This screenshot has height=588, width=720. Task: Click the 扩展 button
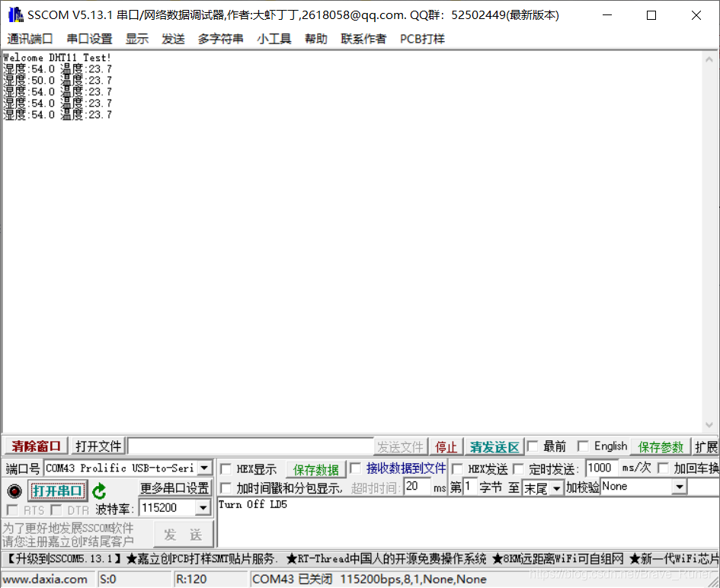pos(706,446)
